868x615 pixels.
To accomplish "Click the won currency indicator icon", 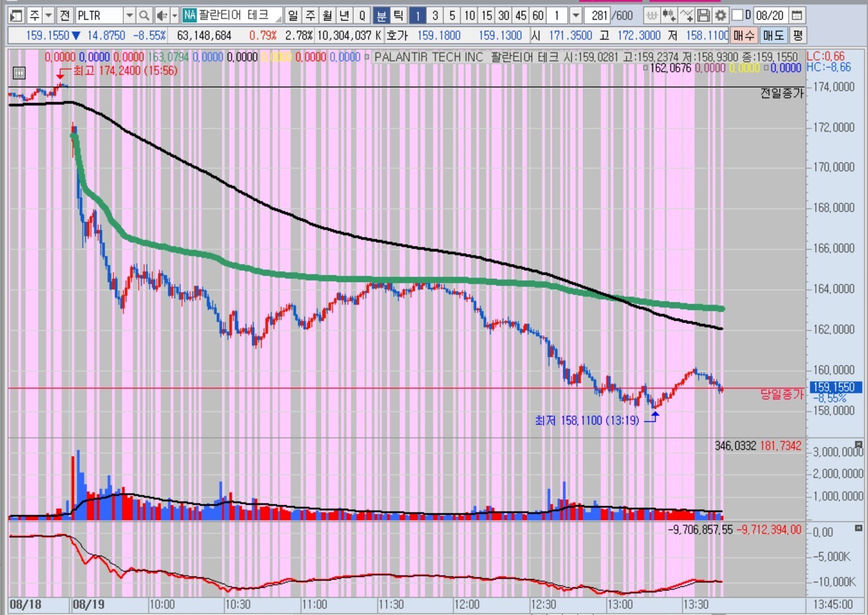I will click(x=652, y=16).
